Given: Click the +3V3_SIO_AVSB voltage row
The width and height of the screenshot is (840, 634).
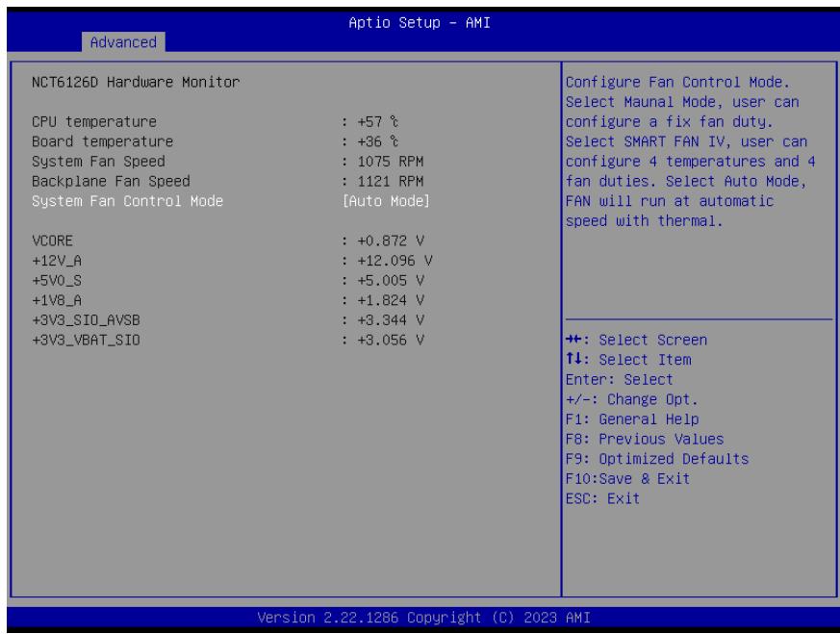Looking at the screenshot, I should tap(228, 320).
